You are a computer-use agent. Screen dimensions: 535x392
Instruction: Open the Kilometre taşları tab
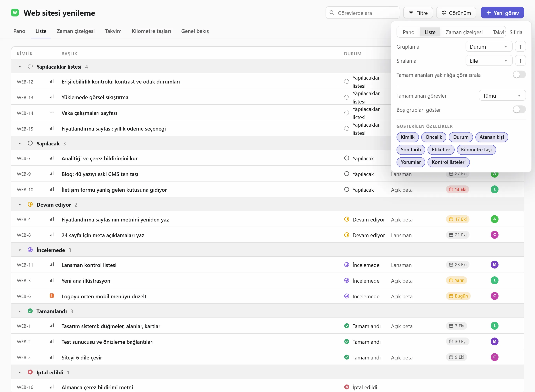click(x=151, y=31)
